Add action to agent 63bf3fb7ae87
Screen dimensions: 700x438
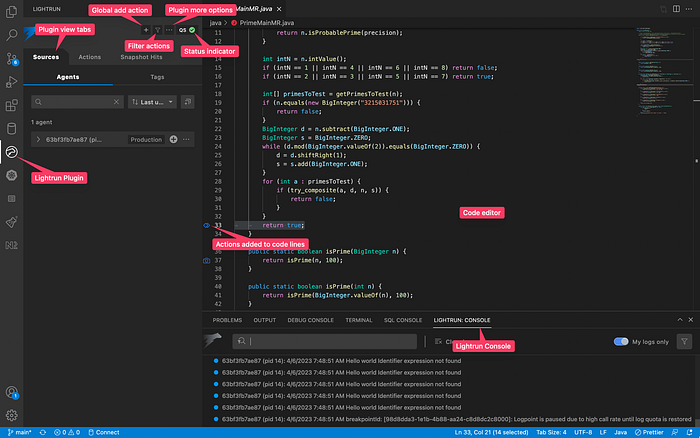pyautogui.click(x=173, y=139)
